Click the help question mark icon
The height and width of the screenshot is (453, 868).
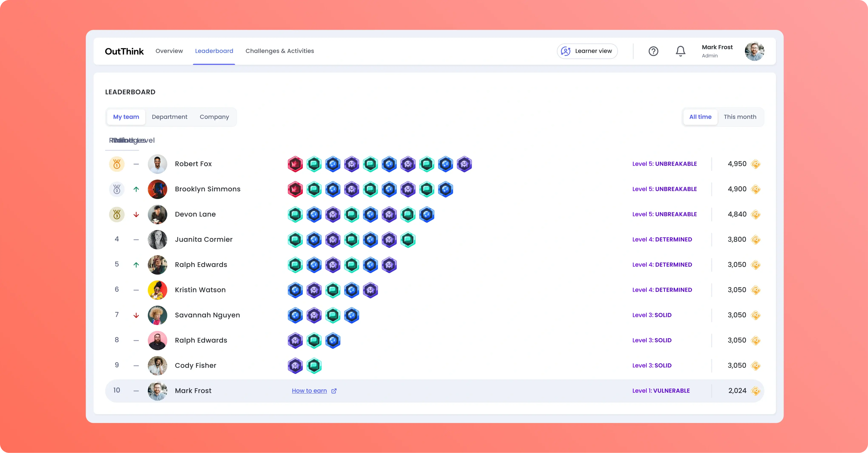(x=653, y=51)
